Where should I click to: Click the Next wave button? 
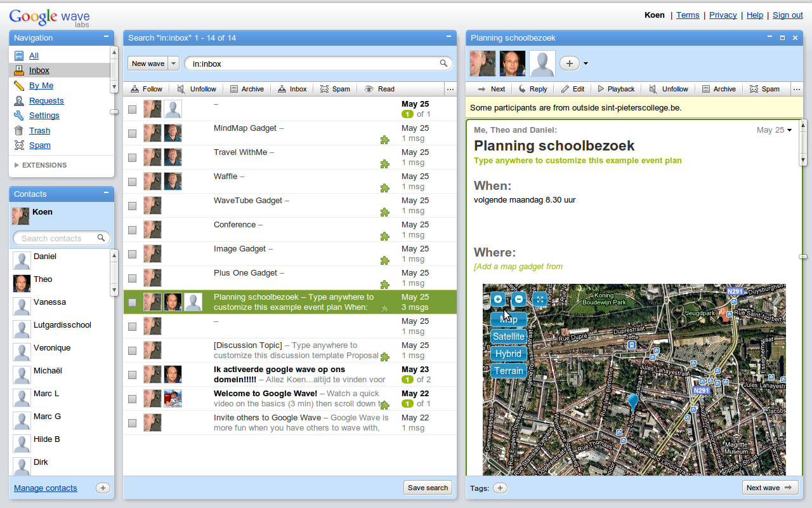point(770,488)
